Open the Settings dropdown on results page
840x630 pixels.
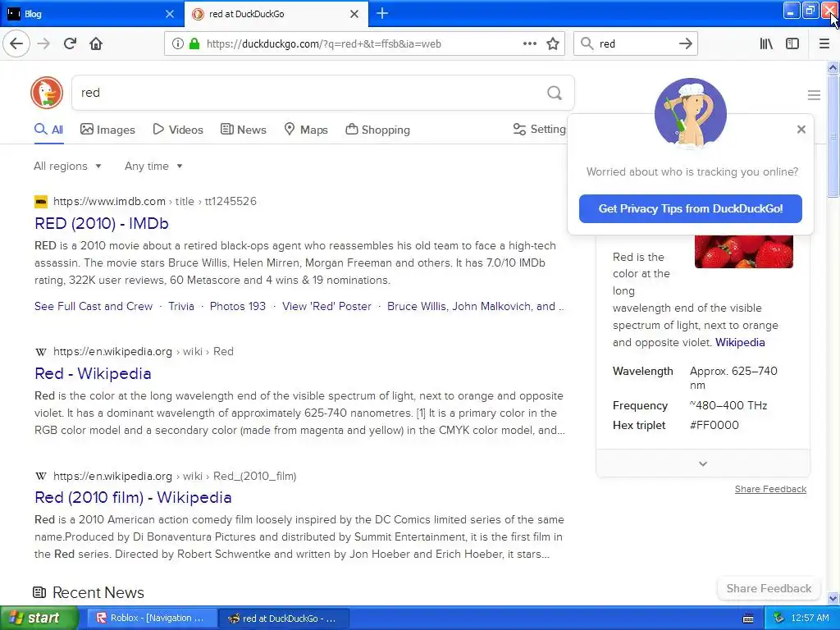(539, 129)
